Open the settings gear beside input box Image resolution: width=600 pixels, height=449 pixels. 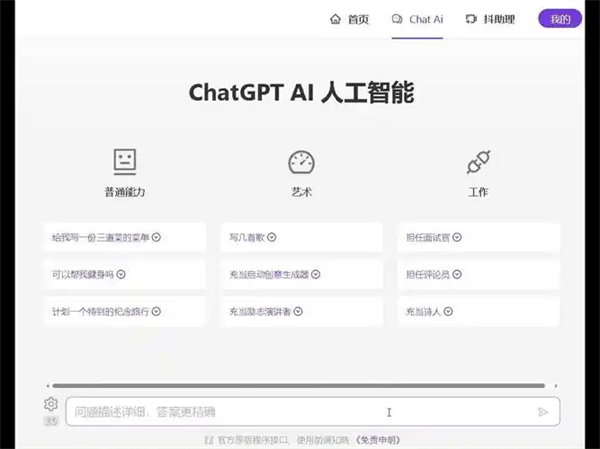pyautogui.click(x=51, y=404)
